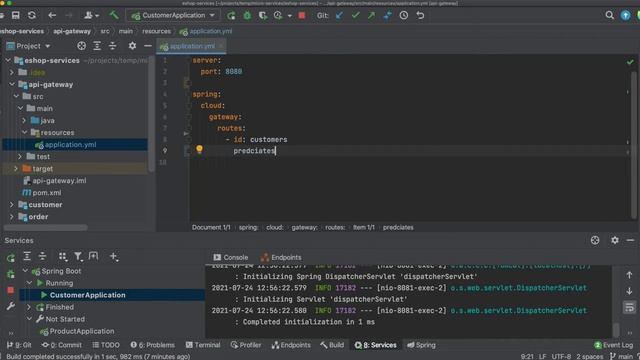Open the Git tool window tab

click(x=19, y=345)
